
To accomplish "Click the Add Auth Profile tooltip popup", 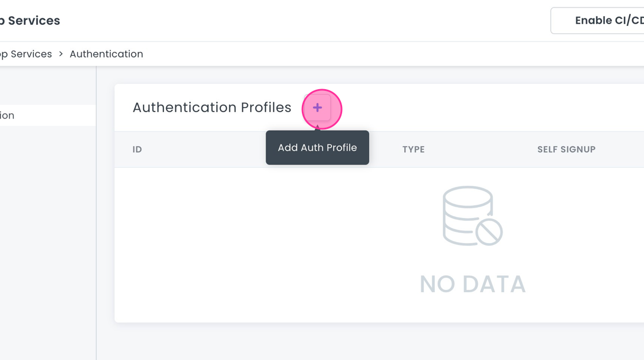I will [x=317, y=147].
